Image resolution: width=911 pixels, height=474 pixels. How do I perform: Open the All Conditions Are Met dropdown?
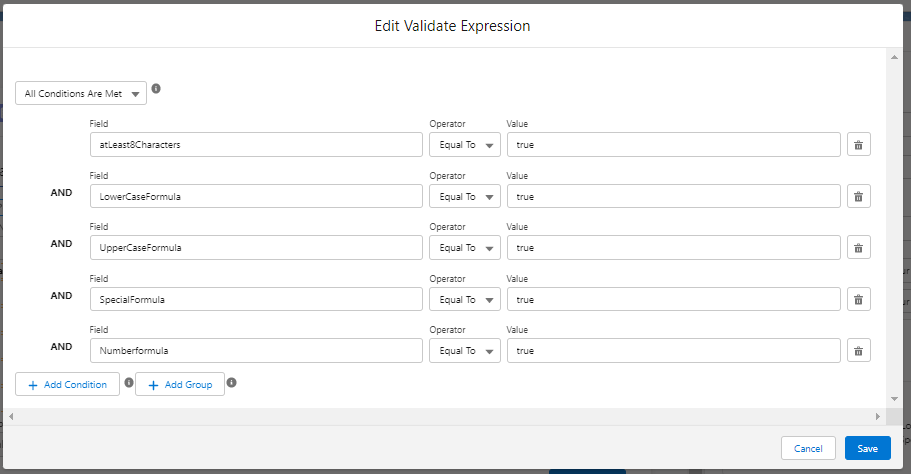[x=81, y=93]
